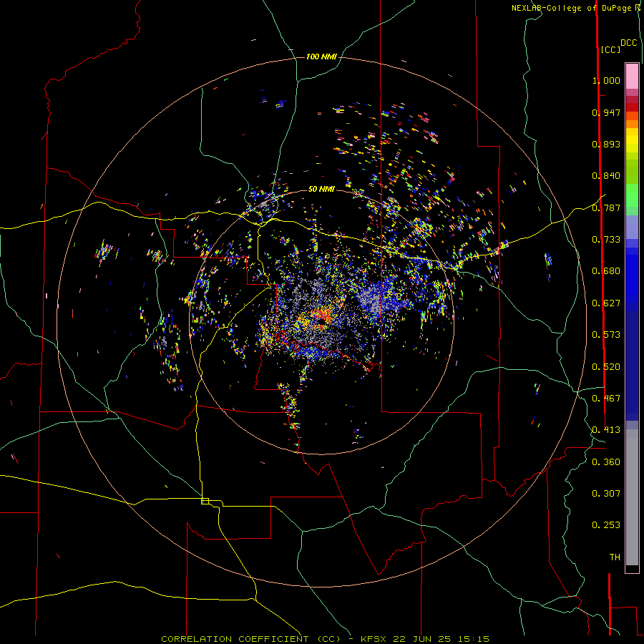Click the 0.627 scale value
Viewport: 644px width, 644px height.
pos(606,303)
